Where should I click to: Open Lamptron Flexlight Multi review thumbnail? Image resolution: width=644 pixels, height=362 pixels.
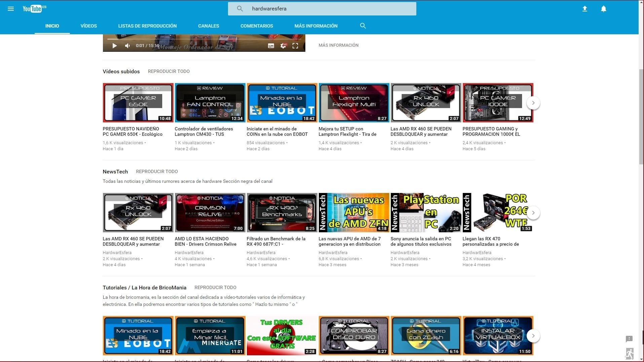pos(354,103)
